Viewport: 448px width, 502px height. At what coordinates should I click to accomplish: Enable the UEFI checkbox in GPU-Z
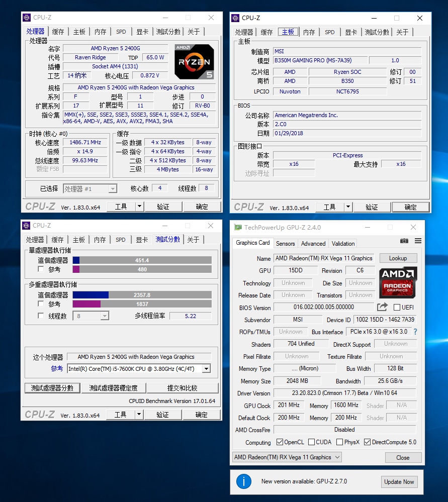pos(396,307)
